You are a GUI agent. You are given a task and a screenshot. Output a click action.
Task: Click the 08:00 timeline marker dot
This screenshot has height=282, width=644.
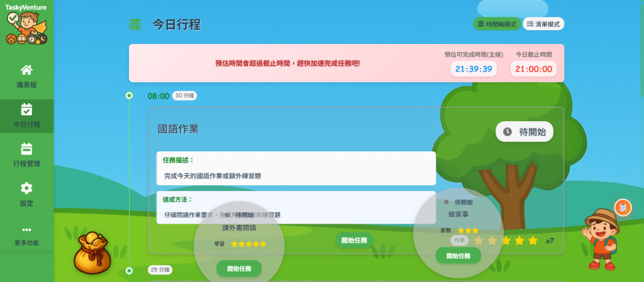(x=129, y=95)
